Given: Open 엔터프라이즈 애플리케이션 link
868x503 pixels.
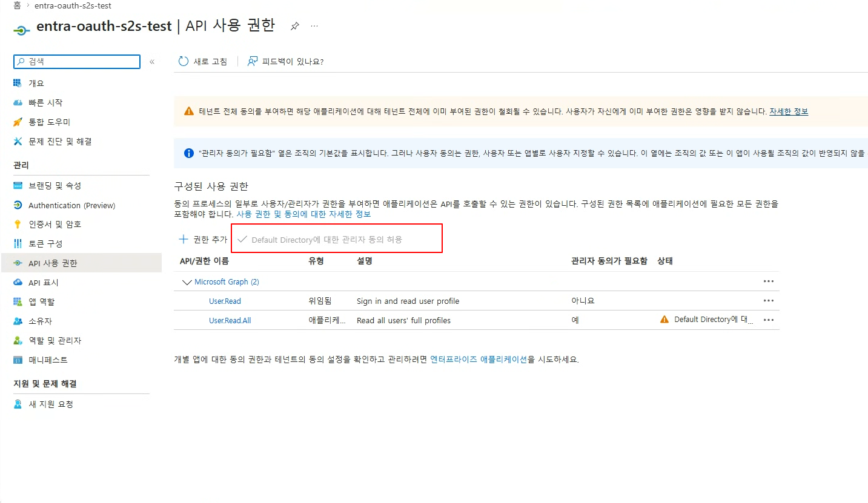Looking at the screenshot, I should pos(479,360).
